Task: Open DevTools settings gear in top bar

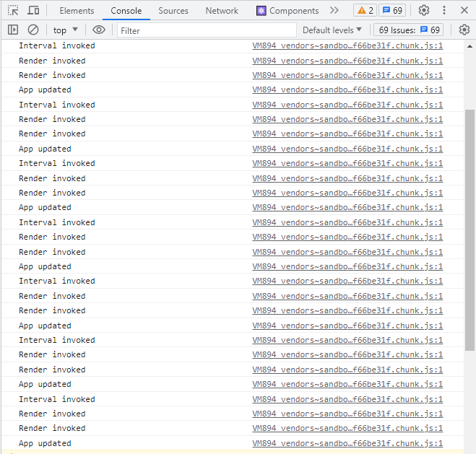Action: [424, 10]
